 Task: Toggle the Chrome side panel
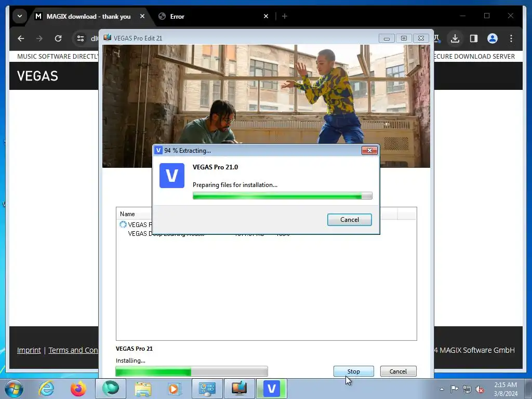pyautogui.click(x=474, y=38)
